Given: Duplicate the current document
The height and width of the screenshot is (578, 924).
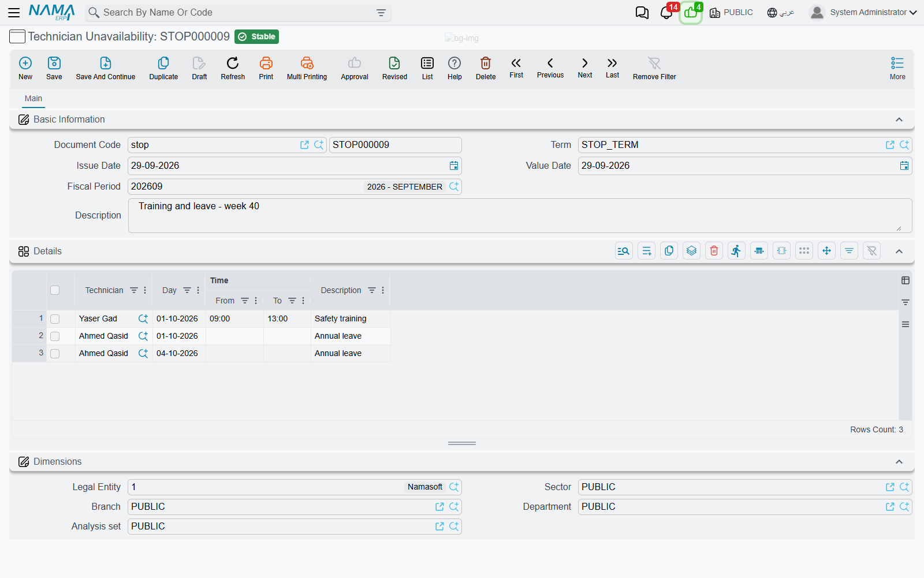Looking at the screenshot, I should click(x=163, y=68).
